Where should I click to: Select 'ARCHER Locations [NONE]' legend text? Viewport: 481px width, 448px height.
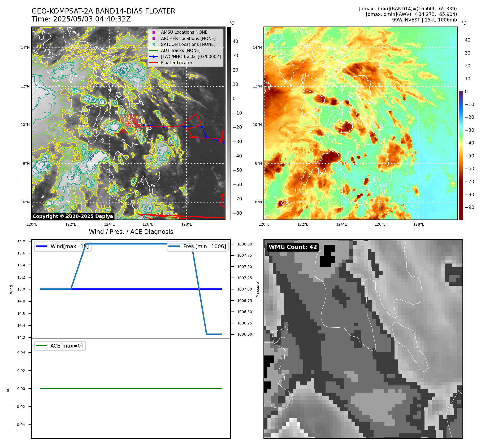[x=188, y=38]
